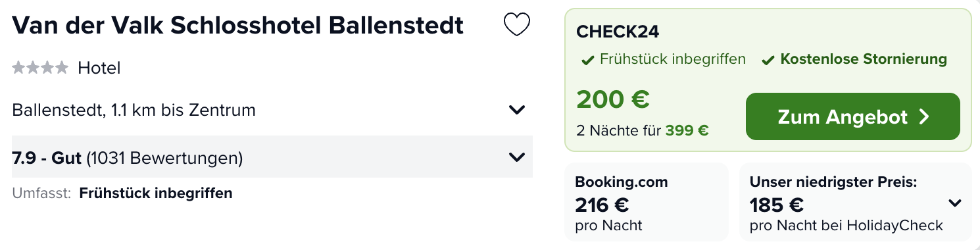The width and height of the screenshot is (980, 250).
Task: Click the four-star rating icons
Action: (x=40, y=67)
